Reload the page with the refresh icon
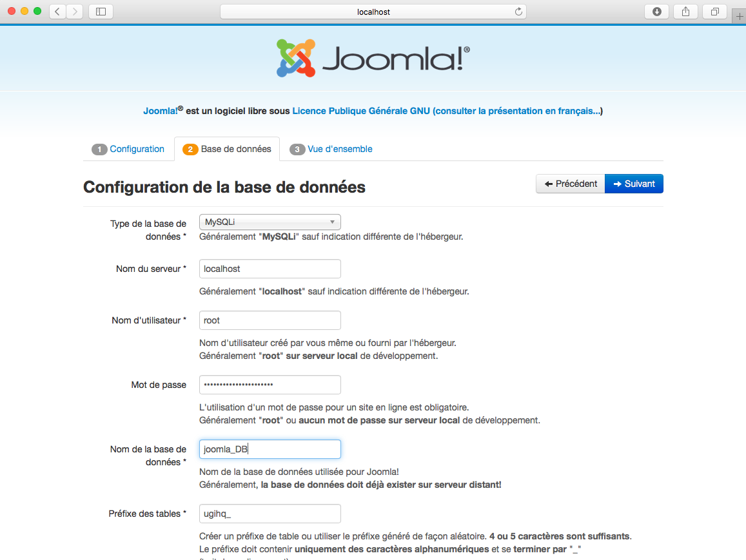Image resolution: width=746 pixels, height=560 pixels. point(518,12)
